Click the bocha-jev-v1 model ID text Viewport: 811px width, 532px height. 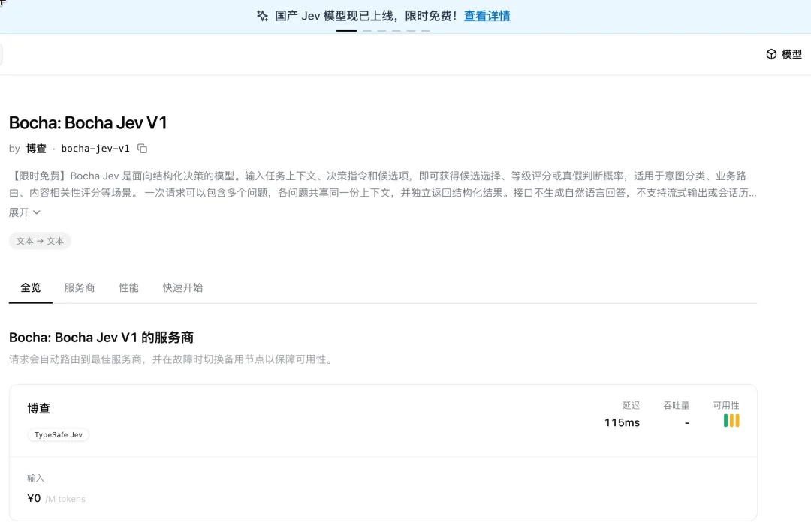(95, 149)
